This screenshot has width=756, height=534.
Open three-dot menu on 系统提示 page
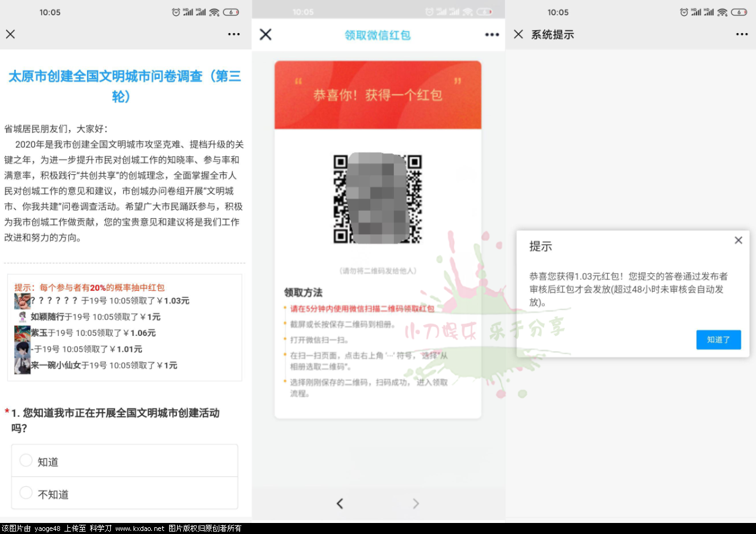(742, 34)
